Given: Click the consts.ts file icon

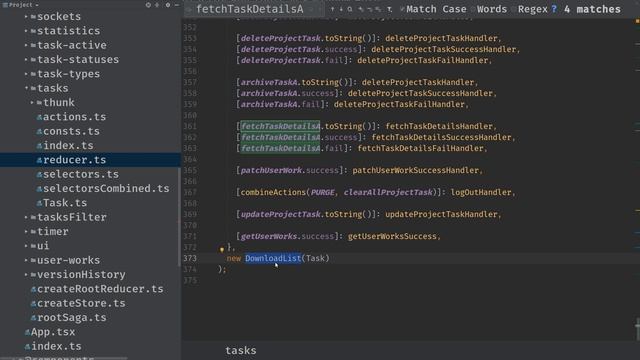Looking at the screenshot, I should click(39, 131).
